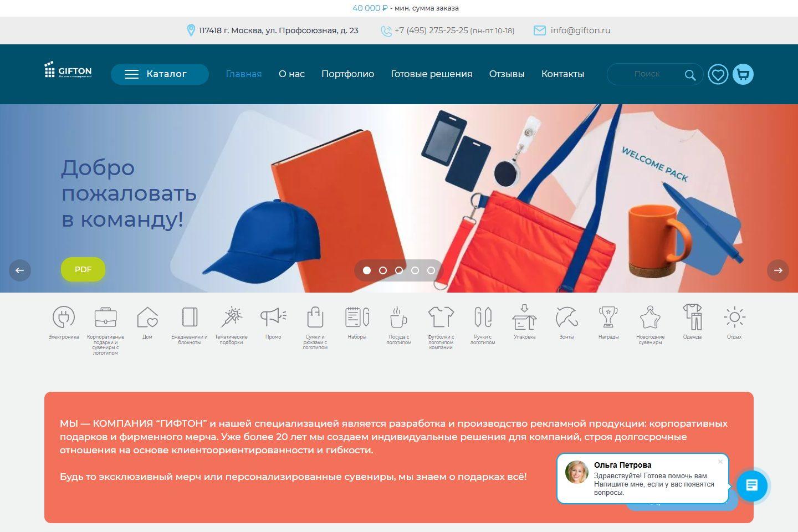Expand the Каталог menu
The image size is (798, 532).
160,74
